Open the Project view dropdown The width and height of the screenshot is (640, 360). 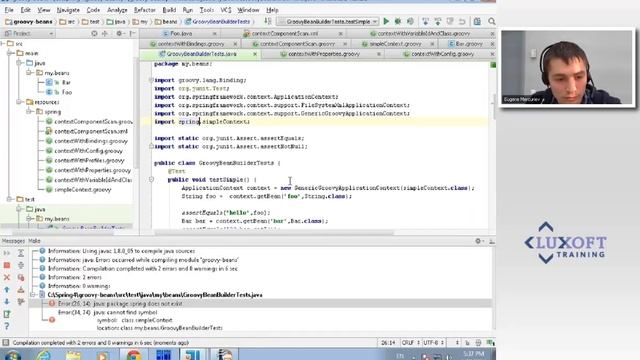coord(29,33)
